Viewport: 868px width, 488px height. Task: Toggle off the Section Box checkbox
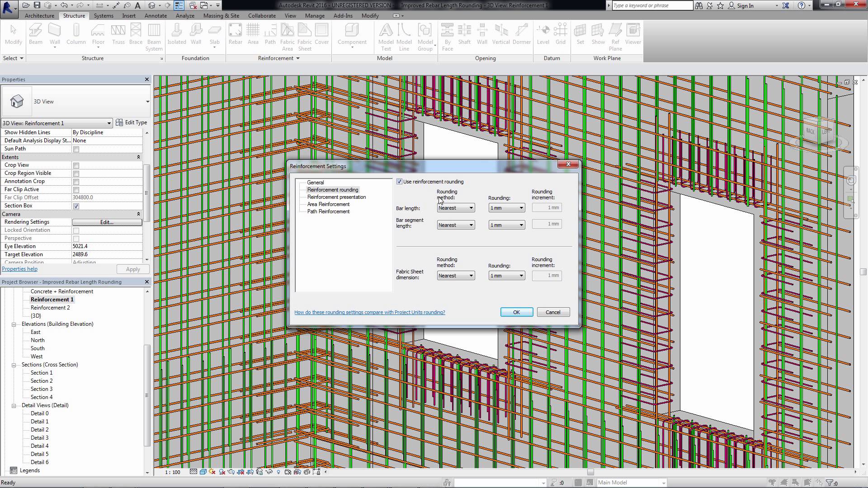coord(75,206)
